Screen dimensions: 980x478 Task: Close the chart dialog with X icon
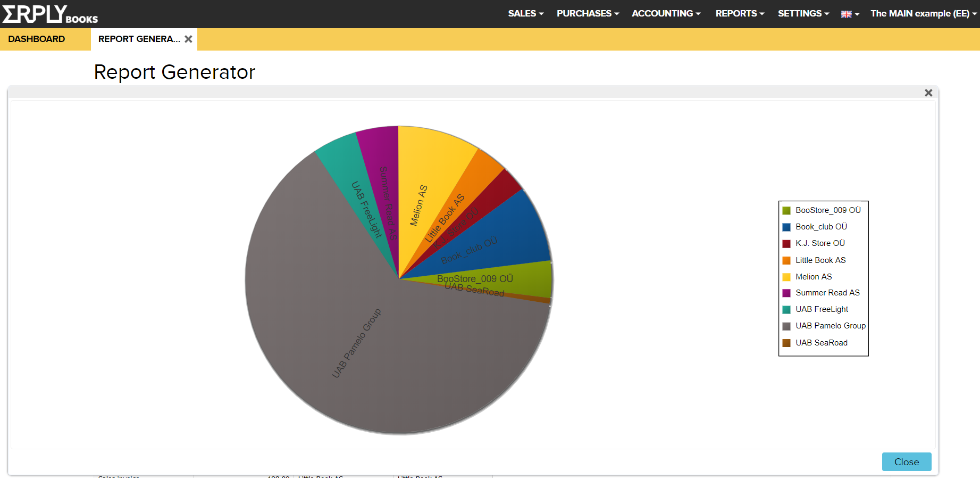928,93
